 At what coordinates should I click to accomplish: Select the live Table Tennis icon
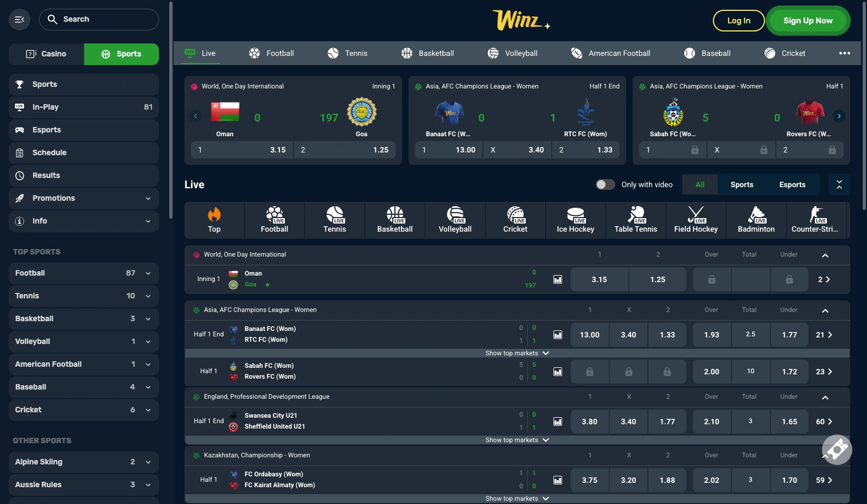click(x=636, y=220)
